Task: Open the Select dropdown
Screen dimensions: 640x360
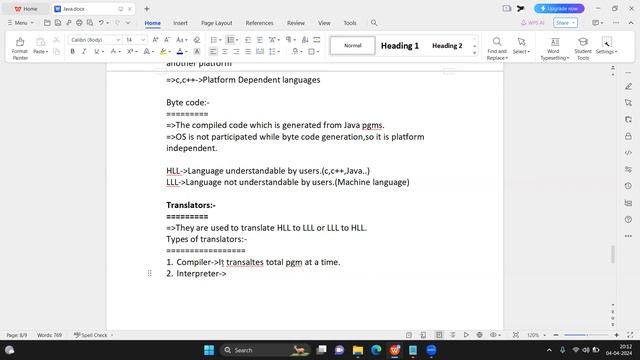Action: pos(521,45)
